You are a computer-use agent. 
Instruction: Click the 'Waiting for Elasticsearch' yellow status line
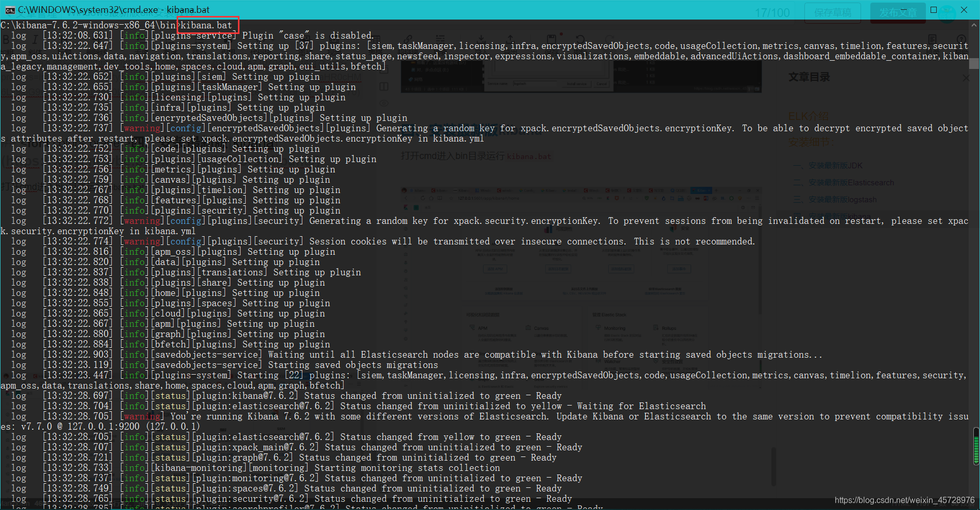click(358, 406)
